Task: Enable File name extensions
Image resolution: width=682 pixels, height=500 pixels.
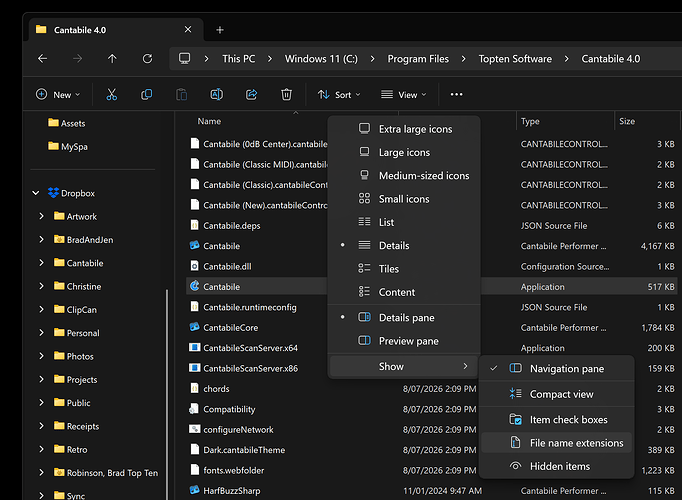Action: (x=556, y=443)
